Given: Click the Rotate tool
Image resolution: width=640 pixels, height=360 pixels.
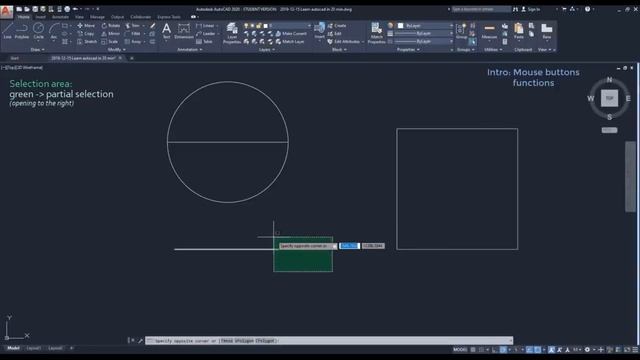Looking at the screenshot, I should [x=111, y=25].
